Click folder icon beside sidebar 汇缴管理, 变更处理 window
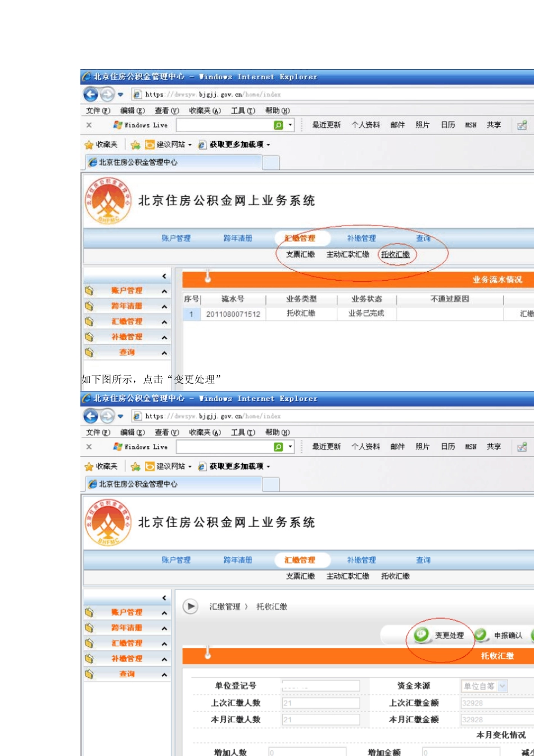 tap(89, 643)
